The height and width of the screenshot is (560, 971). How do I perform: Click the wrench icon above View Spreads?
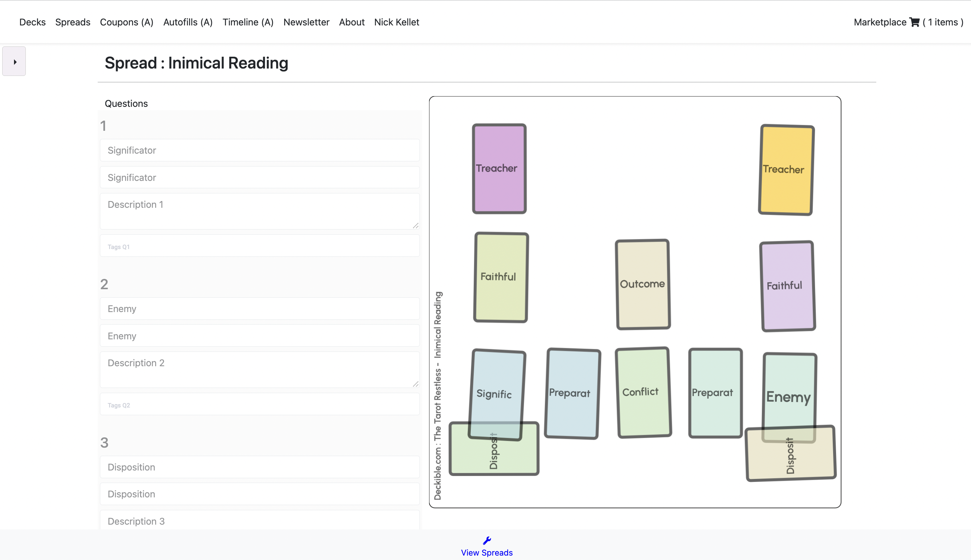(487, 541)
